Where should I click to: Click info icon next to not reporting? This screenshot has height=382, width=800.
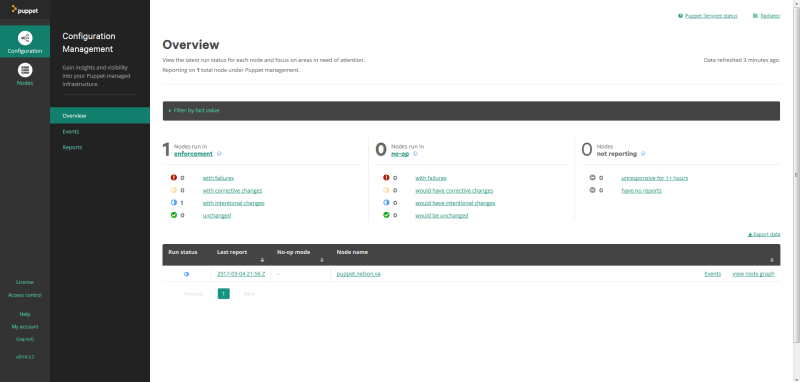(643, 154)
